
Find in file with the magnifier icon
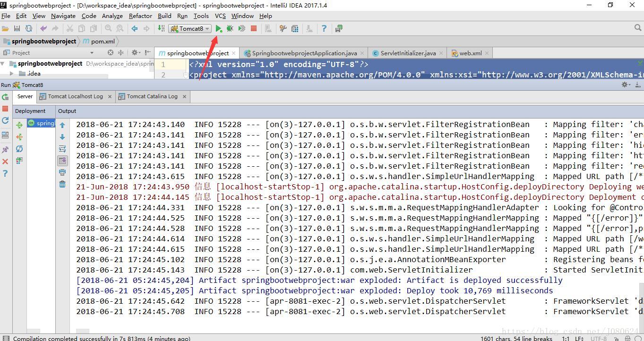(x=108, y=29)
